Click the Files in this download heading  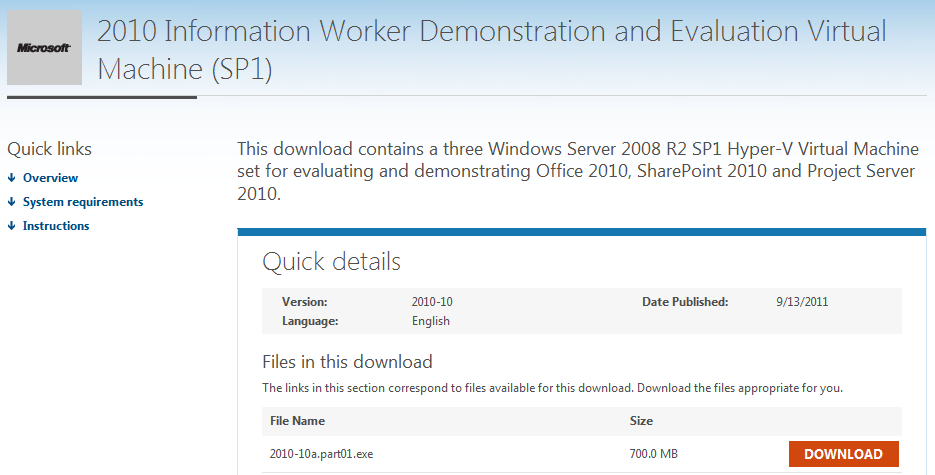(347, 362)
